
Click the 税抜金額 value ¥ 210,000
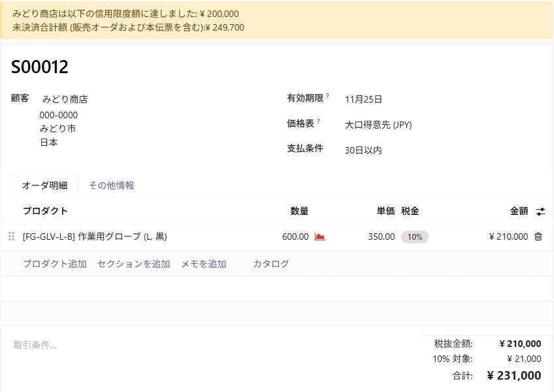pyautogui.click(x=520, y=344)
